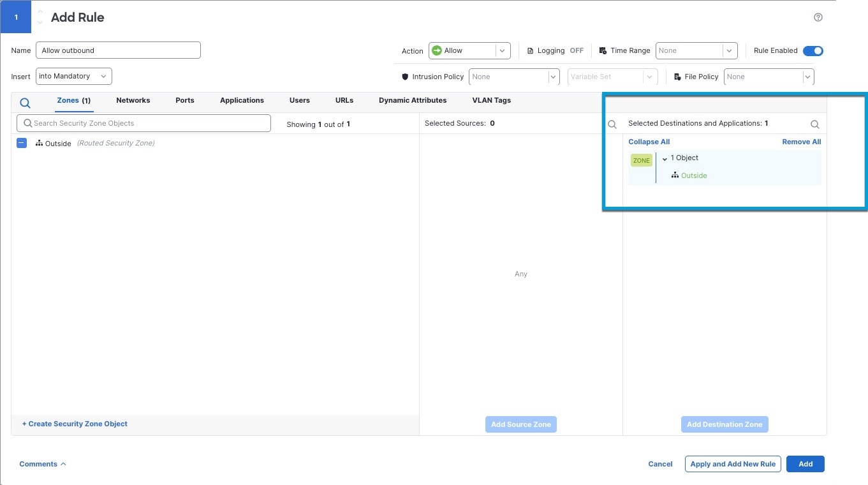
Task: Click the green ZONE badge
Action: pyautogui.click(x=641, y=160)
